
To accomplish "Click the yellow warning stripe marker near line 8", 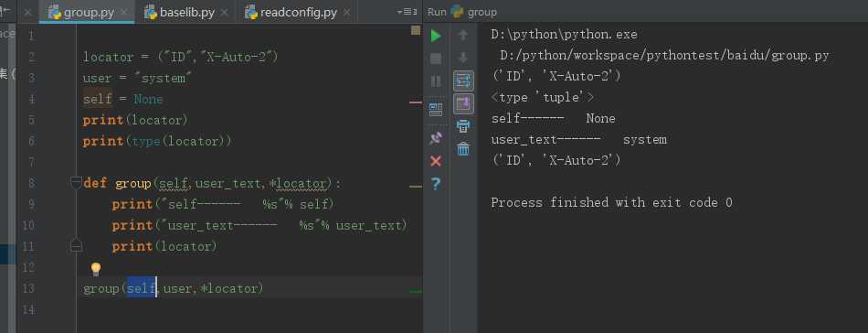I will pyautogui.click(x=415, y=187).
